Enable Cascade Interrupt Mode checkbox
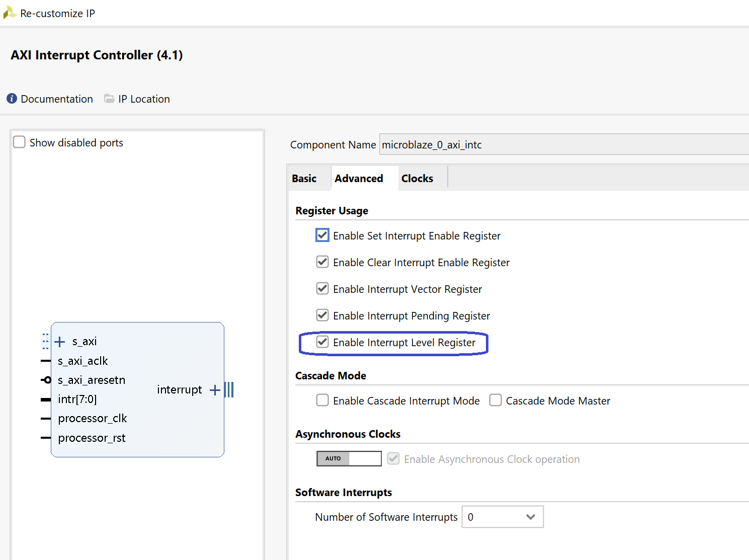This screenshot has width=749, height=560. tap(322, 400)
